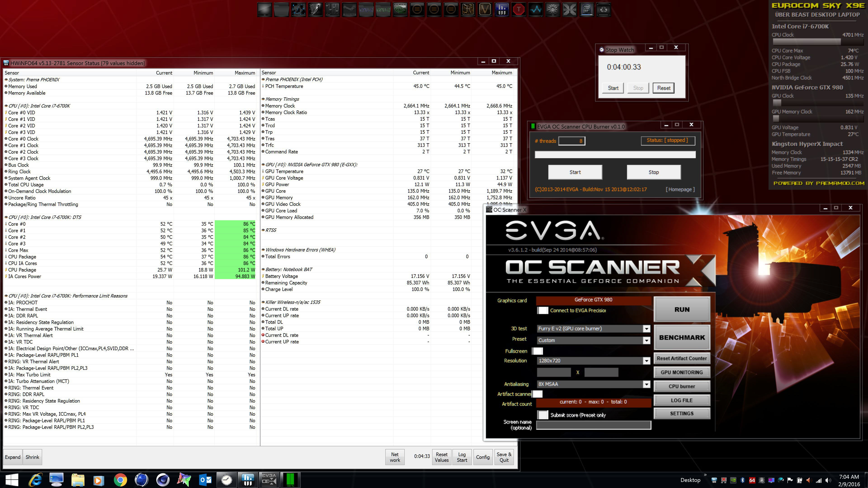This screenshot has width=868, height=488.
Task: Click the Screen name (optional) field
Action: tap(593, 425)
